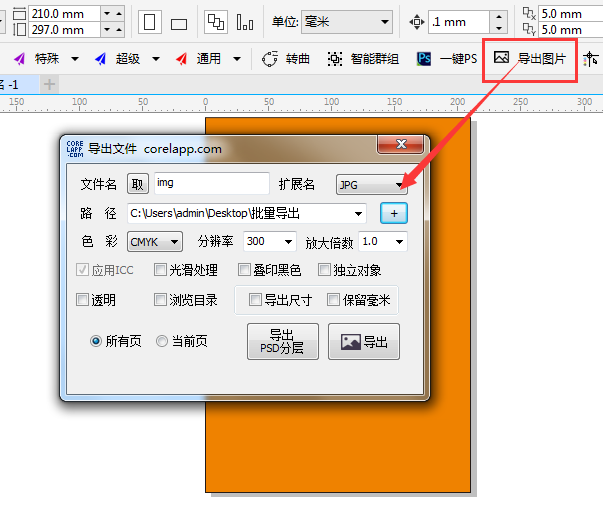Expand the 通用 menu arrow
The height and width of the screenshot is (509, 603).
click(x=237, y=59)
